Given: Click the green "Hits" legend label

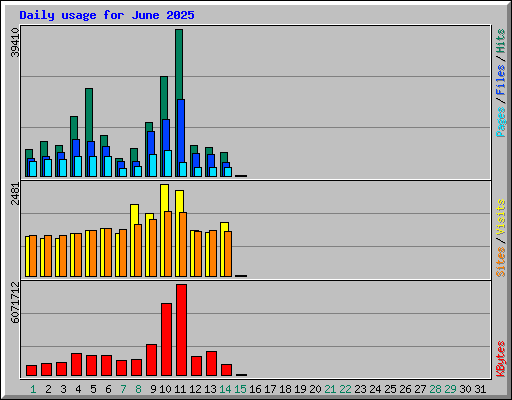Looking at the screenshot, I should point(500,41).
